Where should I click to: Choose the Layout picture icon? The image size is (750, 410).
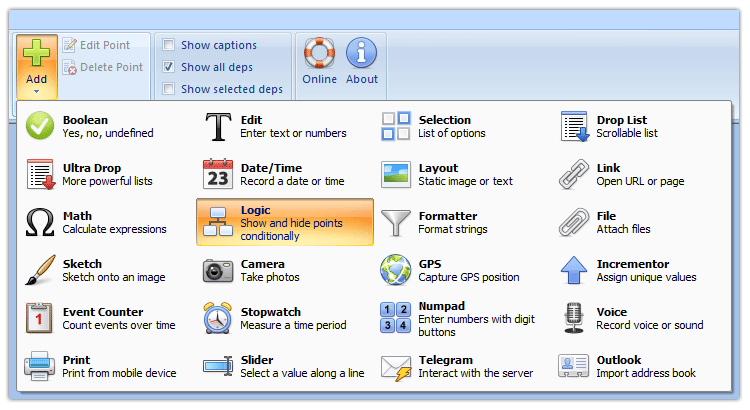coord(396,175)
